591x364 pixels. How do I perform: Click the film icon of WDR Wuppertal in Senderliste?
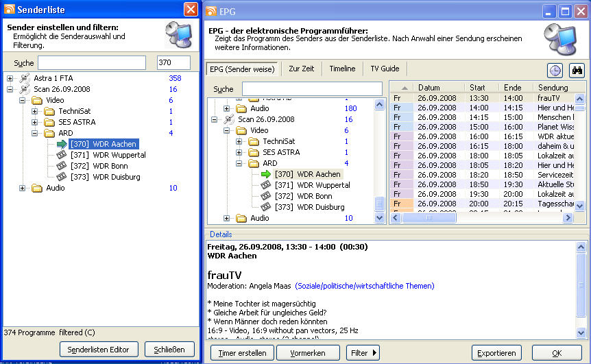61,155
